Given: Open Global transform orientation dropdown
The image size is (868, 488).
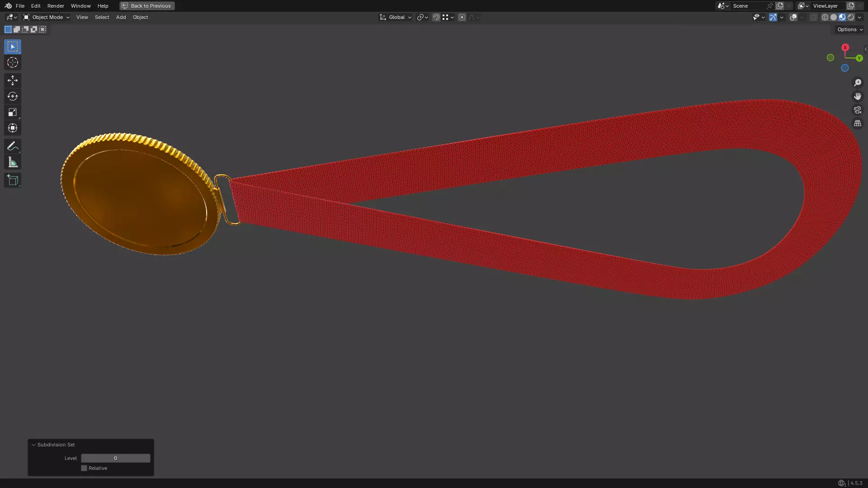Looking at the screenshot, I should pyautogui.click(x=395, y=17).
